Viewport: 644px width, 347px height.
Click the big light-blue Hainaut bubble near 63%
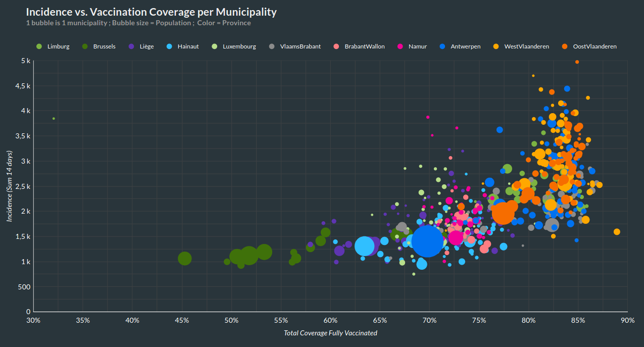[x=364, y=246]
